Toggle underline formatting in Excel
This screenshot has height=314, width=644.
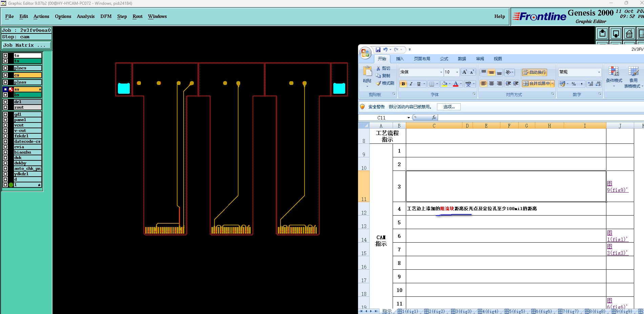[x=419, y=84]
